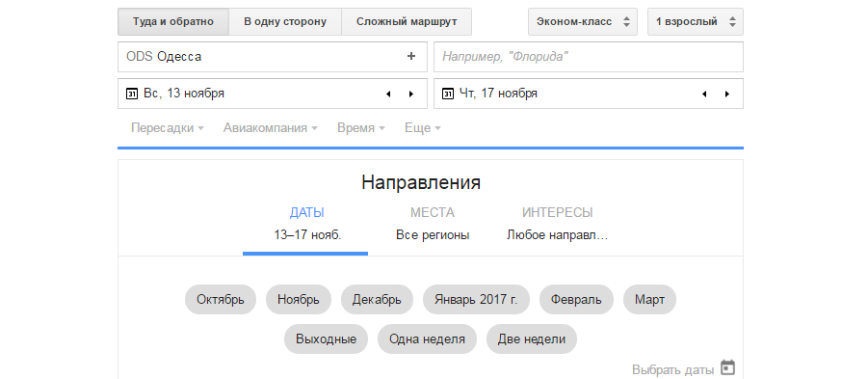This screenshot has width=868, height=379.
Task: Click the ODS Одесса origin field
Action: tap(273, 57)
